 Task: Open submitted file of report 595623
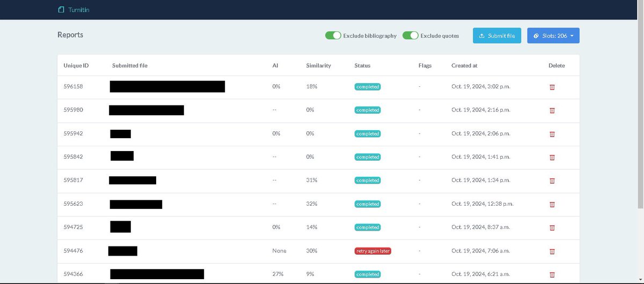click(136, 204)
